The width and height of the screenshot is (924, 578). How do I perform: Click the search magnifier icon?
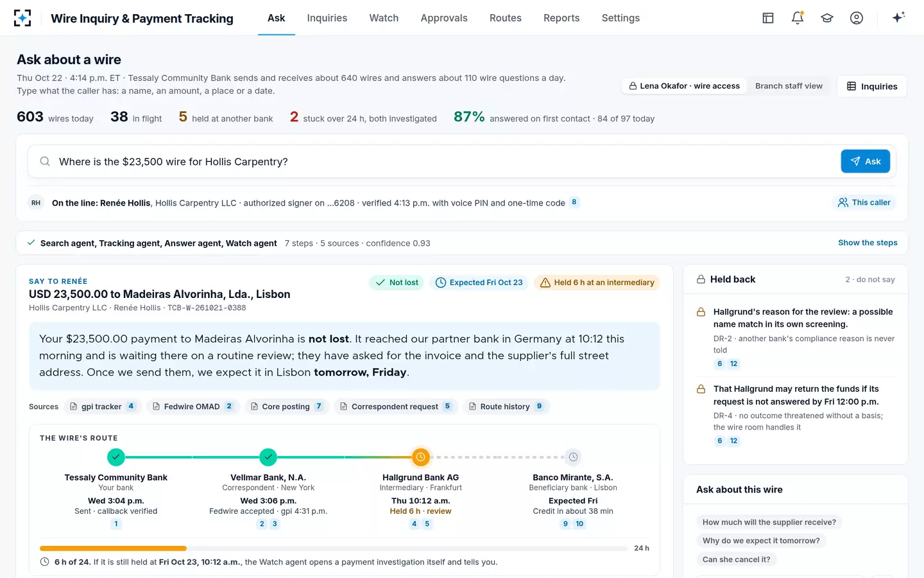pos(45,161)
